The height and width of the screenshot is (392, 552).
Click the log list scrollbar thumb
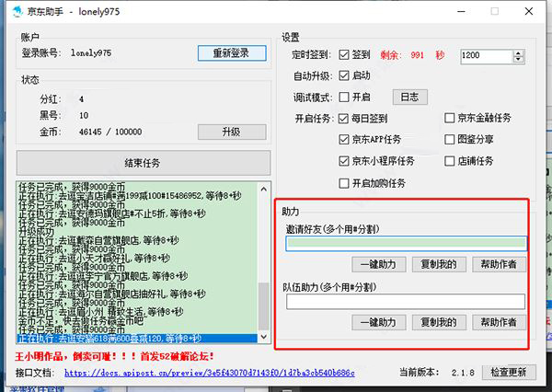(x=264, y=306)
